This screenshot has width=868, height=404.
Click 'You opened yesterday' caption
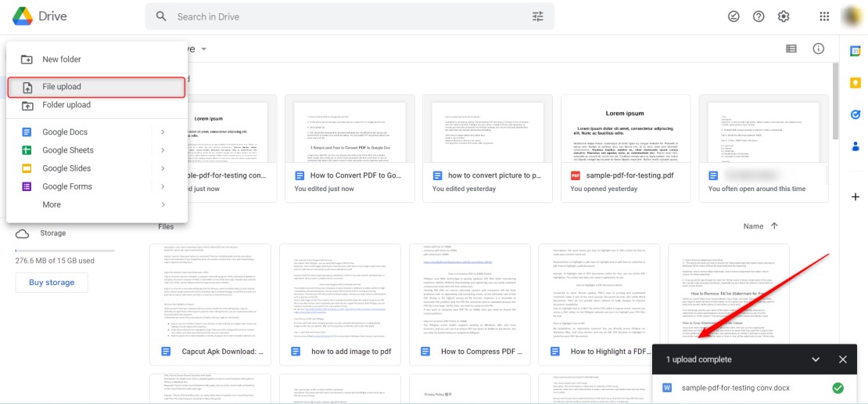pyautogui.click(x=602, y=189)
